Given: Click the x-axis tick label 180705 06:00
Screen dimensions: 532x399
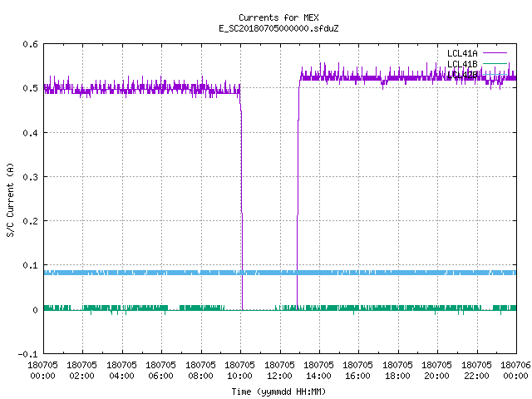Looking at the screenshot, I should tap(161, 371).
